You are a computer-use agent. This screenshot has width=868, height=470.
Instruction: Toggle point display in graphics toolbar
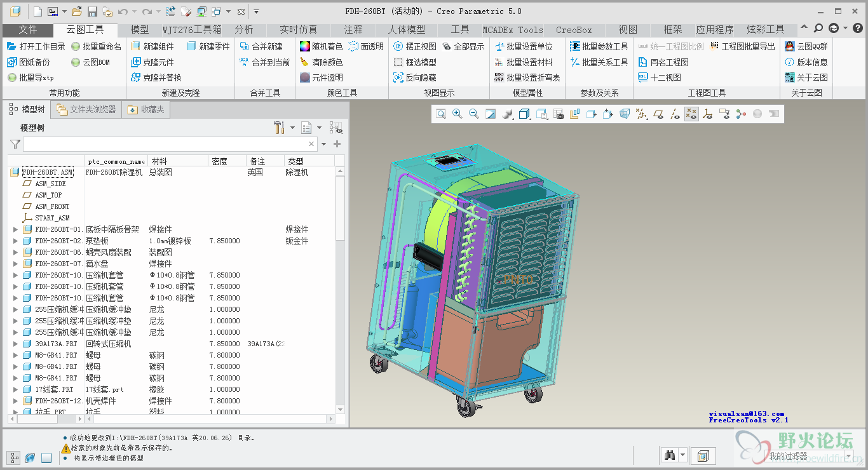(691, 114)
